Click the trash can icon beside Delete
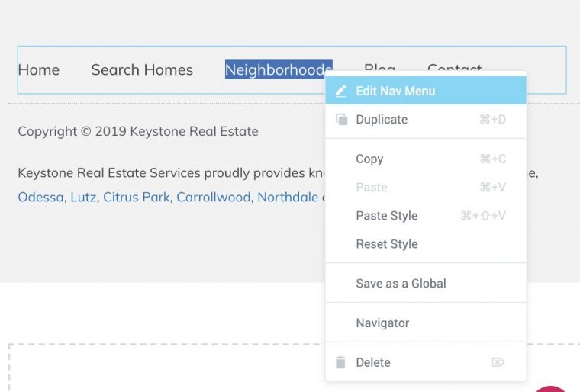The height and width of the screenshot is (392, 580). coord(340,362)
